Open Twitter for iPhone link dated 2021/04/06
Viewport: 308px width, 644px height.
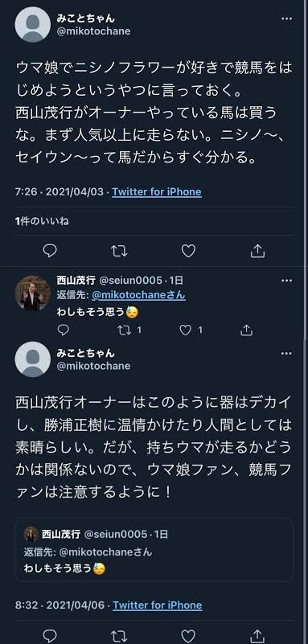click(x=158, y=605)
